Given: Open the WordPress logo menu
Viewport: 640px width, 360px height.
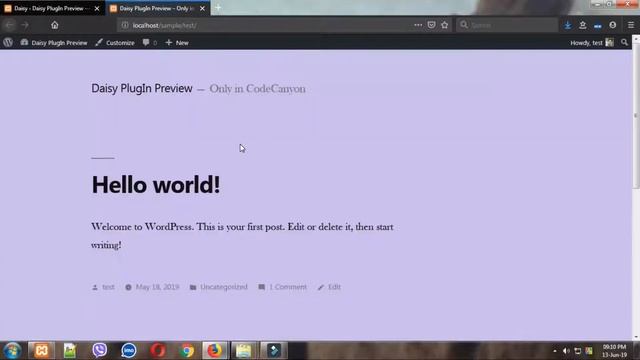Looking at the screenshot, I should tap(8, 42).
